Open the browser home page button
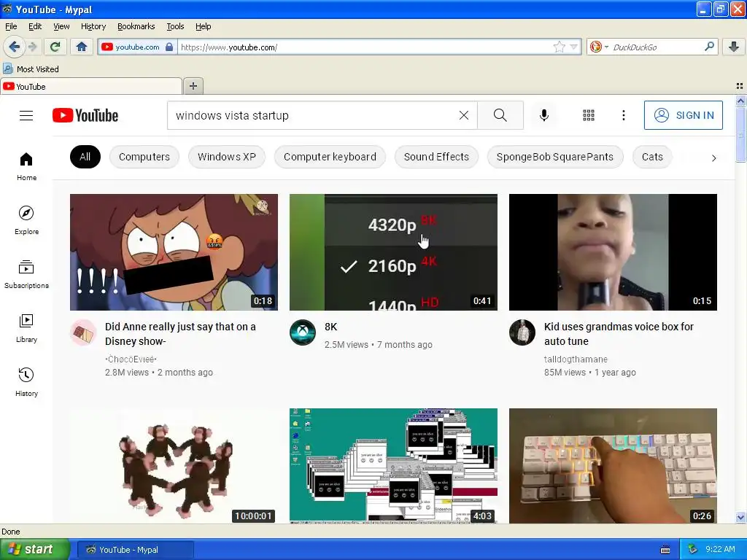 coord(82,47)
